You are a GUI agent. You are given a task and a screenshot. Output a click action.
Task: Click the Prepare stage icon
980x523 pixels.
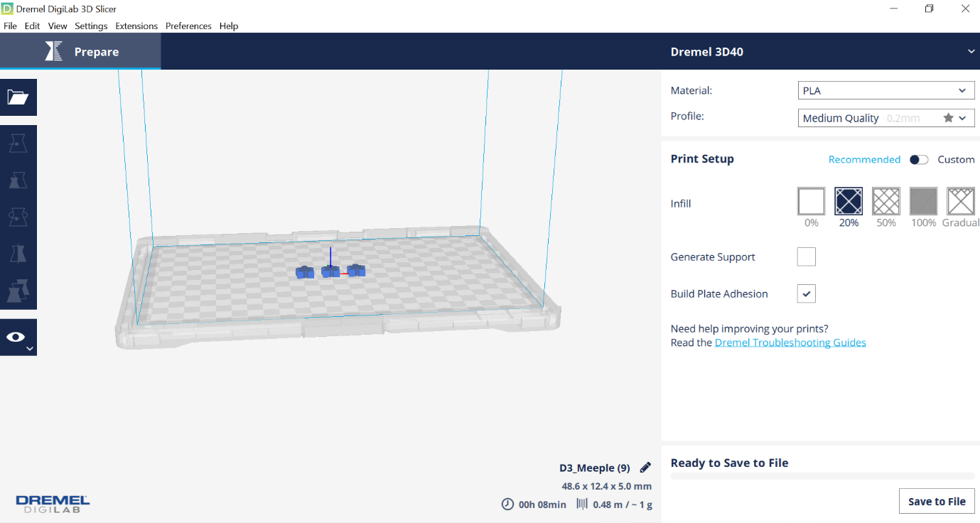point(53,51)
